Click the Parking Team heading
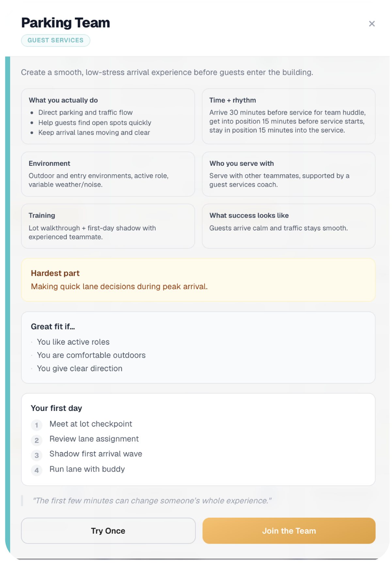Viewport: 392px width, 563px height. (66, 23)
